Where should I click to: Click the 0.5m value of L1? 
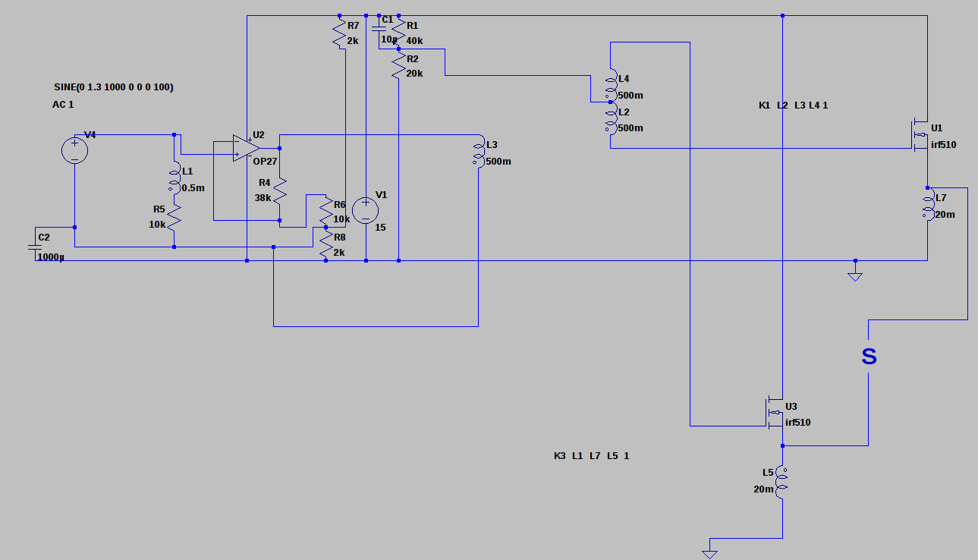tap(193, 188)
